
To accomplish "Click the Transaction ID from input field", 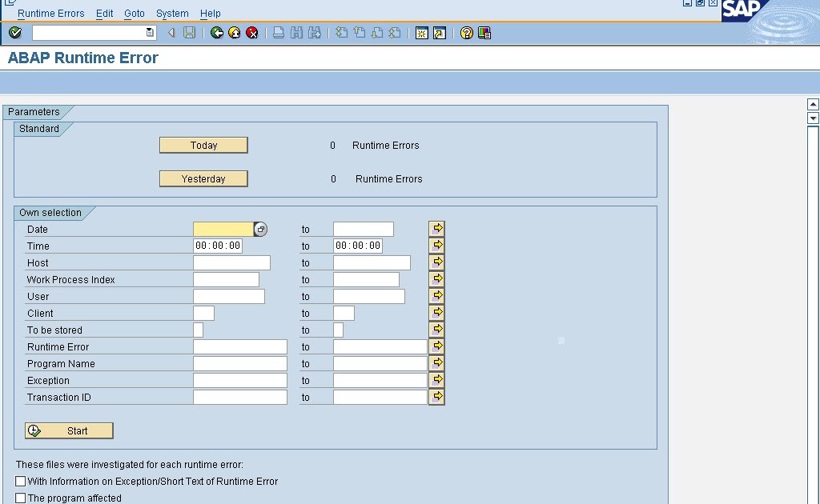I will coord(240,397).
